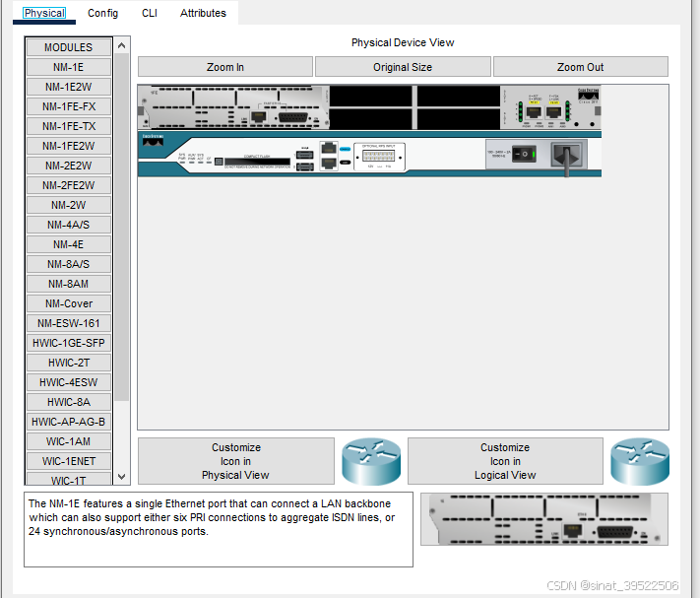
Task: Open the CLI tab
Action: 149,13
